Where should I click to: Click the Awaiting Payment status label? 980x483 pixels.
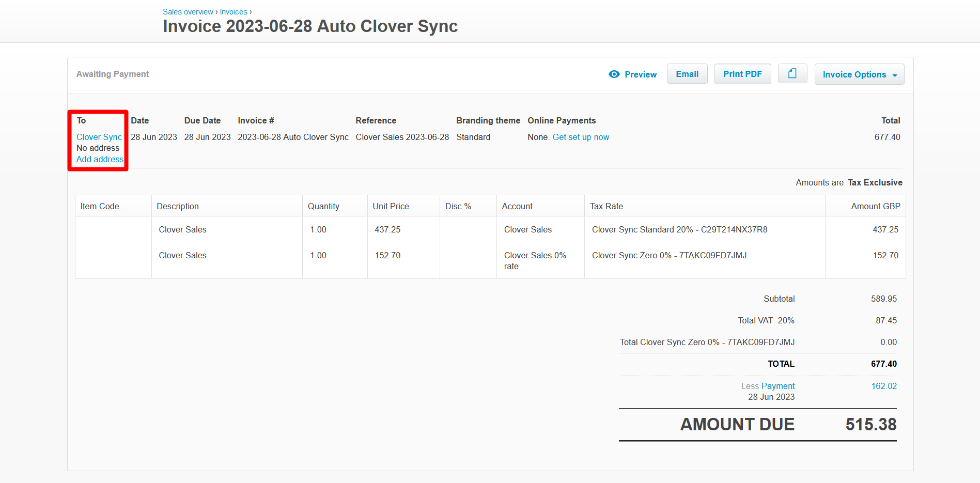pyautogui.click(x=112, y=74)
